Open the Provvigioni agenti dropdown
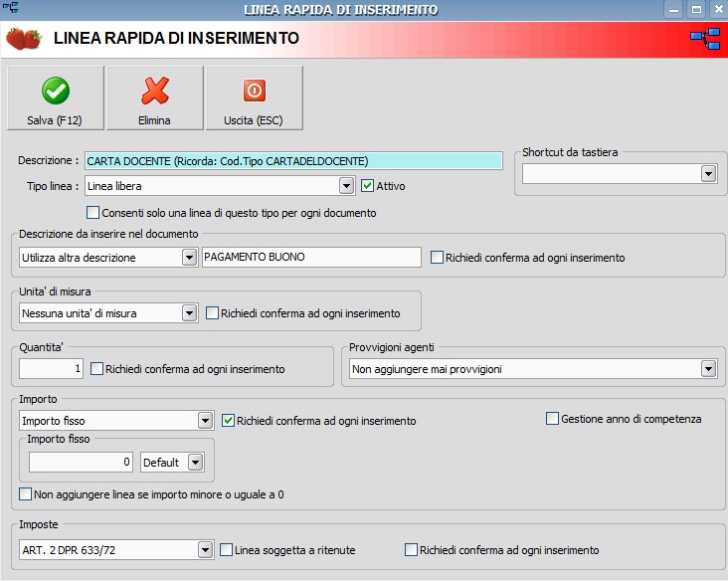The height and width of the screenshot is (581, 728). pyautogui.click(x=708, y=369)
